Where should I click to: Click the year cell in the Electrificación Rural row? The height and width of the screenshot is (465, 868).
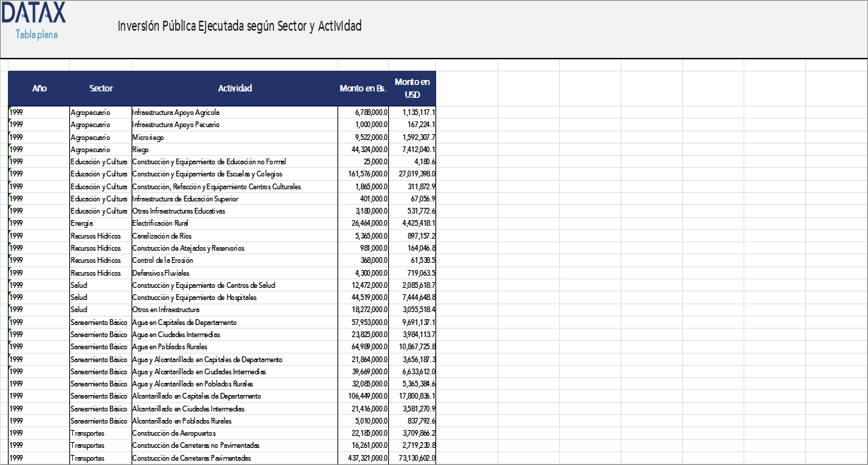(39, 223)
